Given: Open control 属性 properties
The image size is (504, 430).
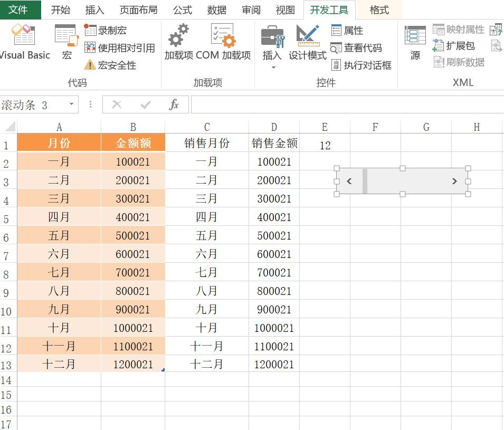Looking at the screenshot, I should (x=347, y=31).
